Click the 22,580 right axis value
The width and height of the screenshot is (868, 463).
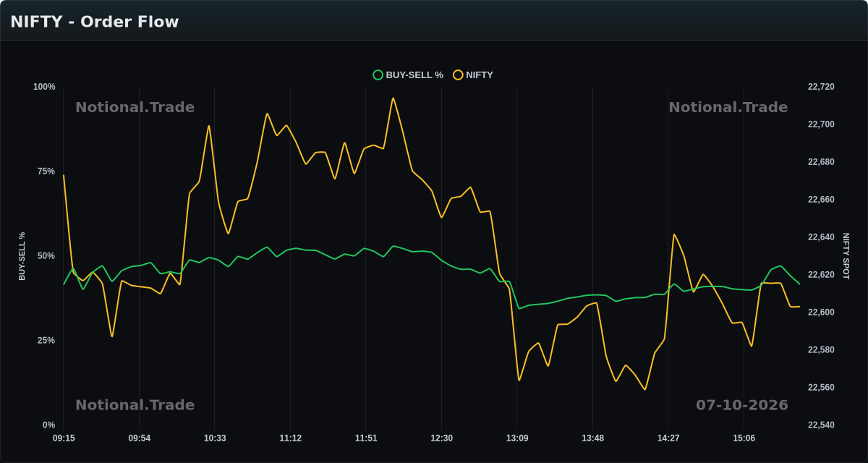click(x=821, y=350)
